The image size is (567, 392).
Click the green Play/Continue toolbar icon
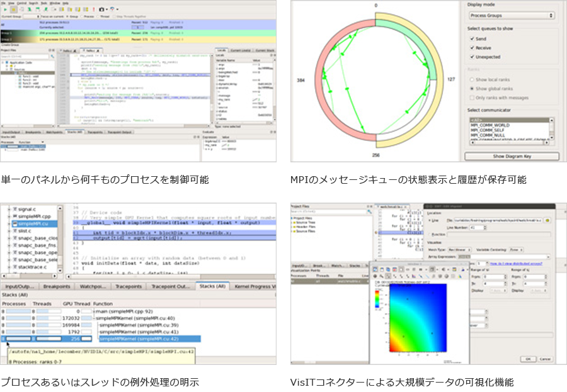point(6,9)
